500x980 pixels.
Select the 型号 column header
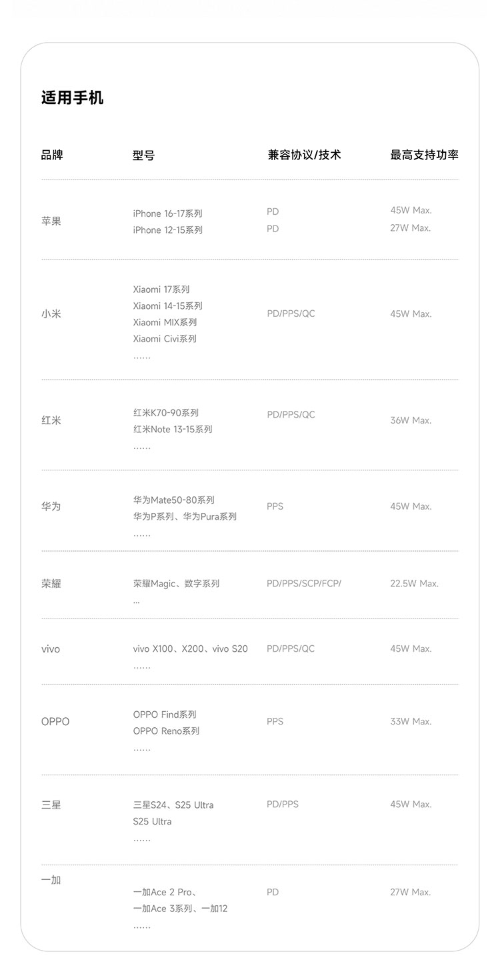click(x=143, y=155)
